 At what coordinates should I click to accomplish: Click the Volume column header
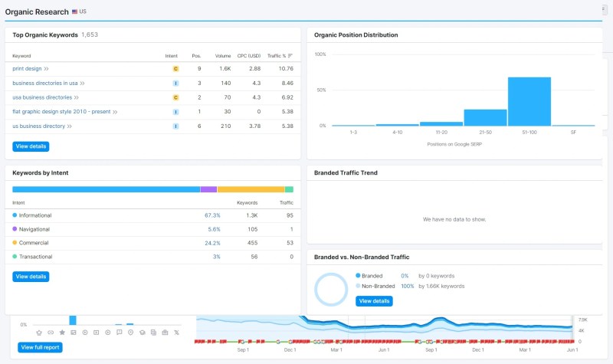point(223,56)
